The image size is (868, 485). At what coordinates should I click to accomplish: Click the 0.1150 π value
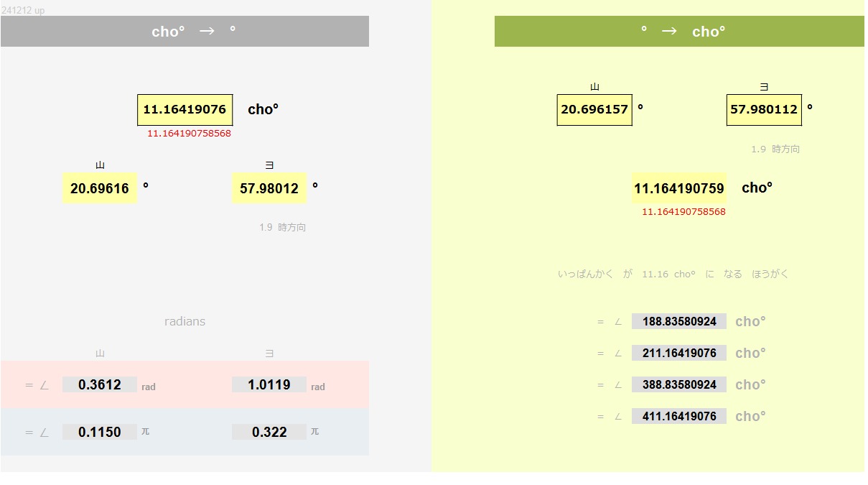100,432
